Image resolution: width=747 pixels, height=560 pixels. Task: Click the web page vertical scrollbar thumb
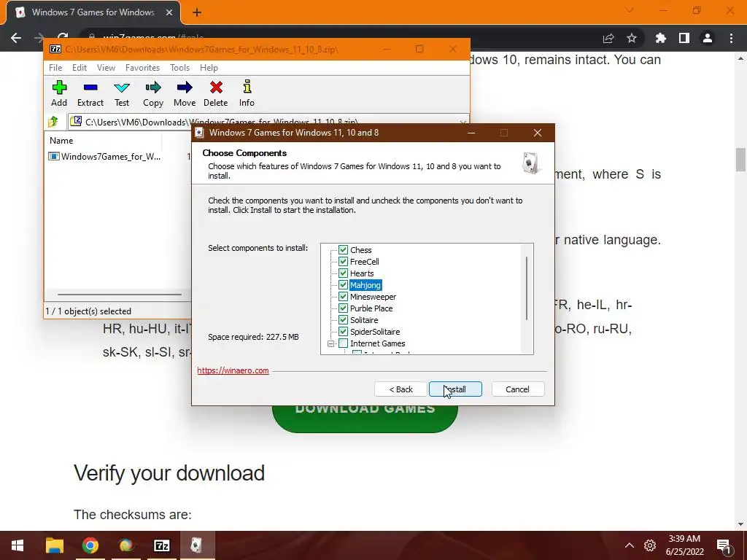[x=740, y=160]
